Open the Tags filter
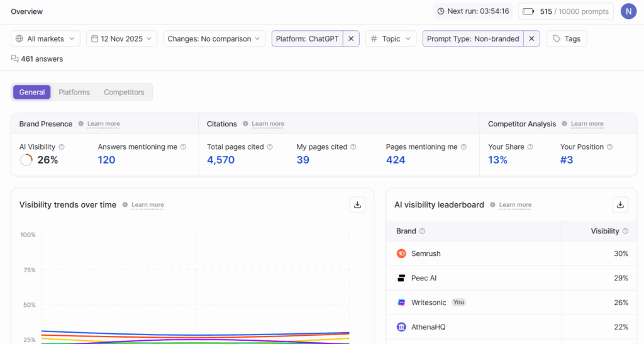The image size is (644, 344). click(567, 38)
